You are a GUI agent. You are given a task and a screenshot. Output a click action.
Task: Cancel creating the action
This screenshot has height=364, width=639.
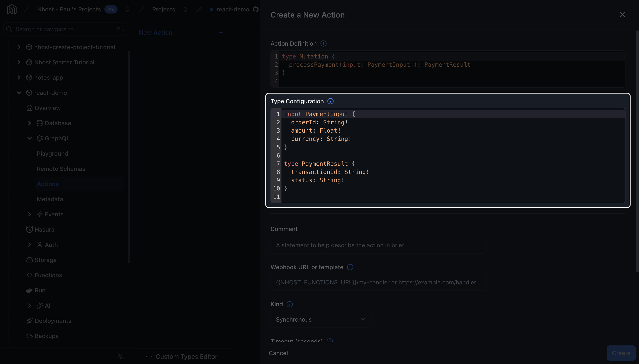point(278,353)
